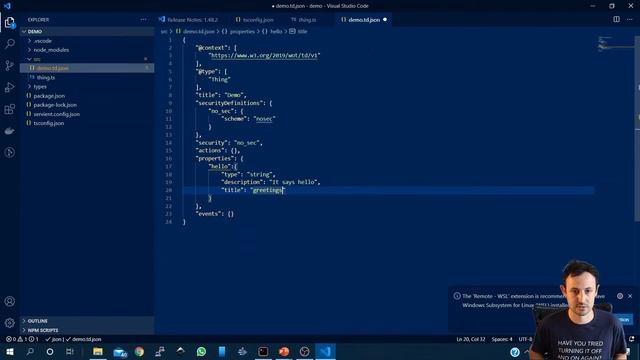The width and height of the screenshot is (640, 360).
Task: Open PowerPoint from taskbar
Action: click(284, 351)
